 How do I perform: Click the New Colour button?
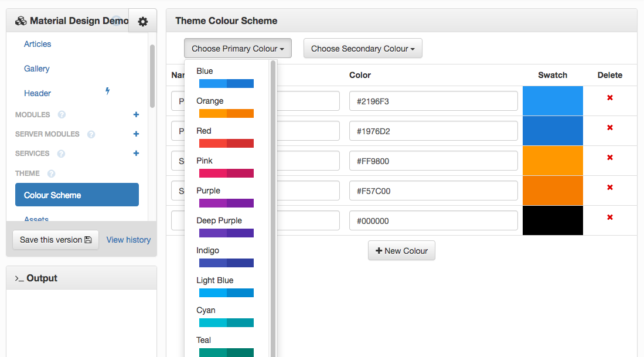tap(401, 251)
